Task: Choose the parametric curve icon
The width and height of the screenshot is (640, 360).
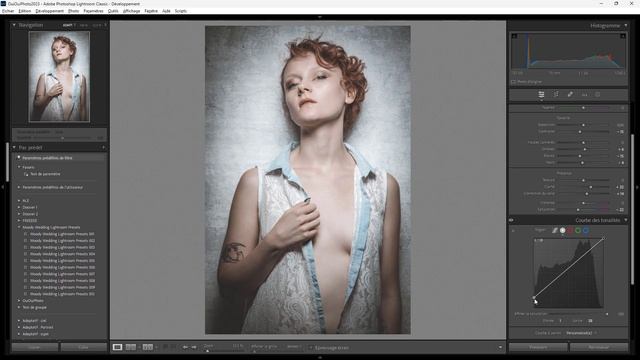Action: coord(555,231)
